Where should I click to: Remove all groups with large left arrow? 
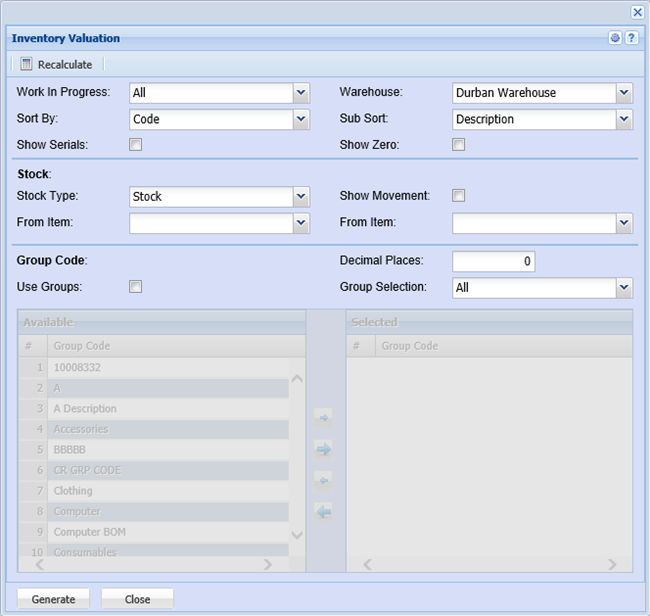point(323,512)
